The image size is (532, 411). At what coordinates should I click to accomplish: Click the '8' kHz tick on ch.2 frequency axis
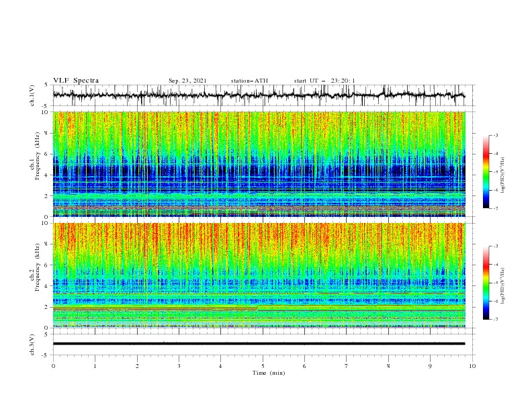click(x=47, y=244)
